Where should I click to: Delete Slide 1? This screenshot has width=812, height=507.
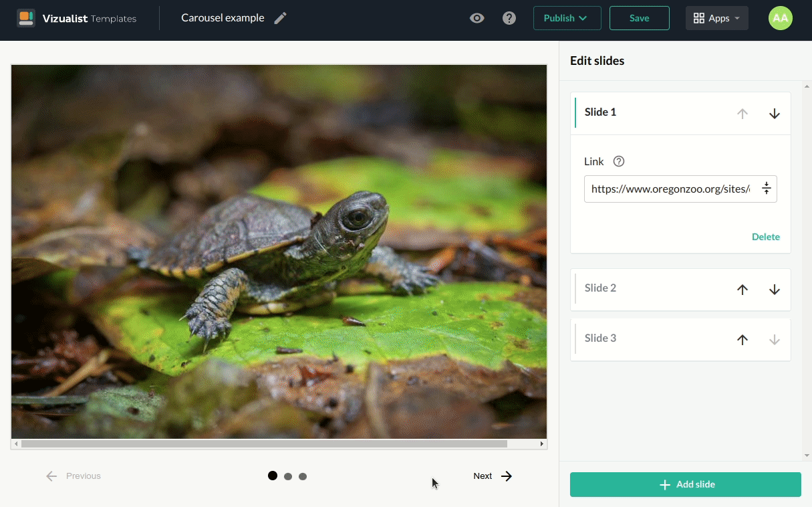coord(765,237)
